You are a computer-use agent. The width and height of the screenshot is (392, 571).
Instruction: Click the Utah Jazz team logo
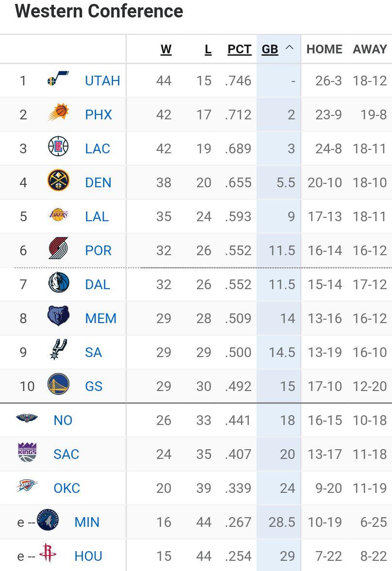click(58, 79)
